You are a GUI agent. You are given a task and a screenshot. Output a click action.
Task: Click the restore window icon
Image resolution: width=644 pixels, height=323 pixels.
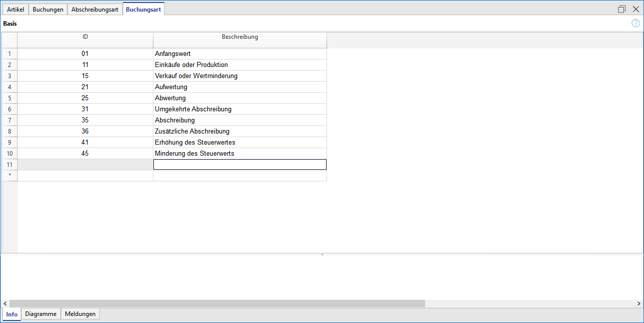point(622,9)
